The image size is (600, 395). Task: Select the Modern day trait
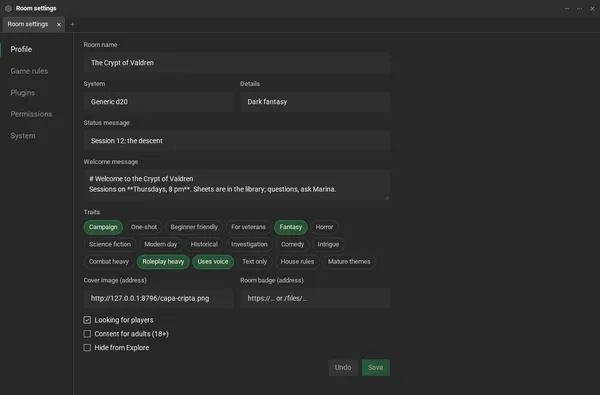pos(161,244)
